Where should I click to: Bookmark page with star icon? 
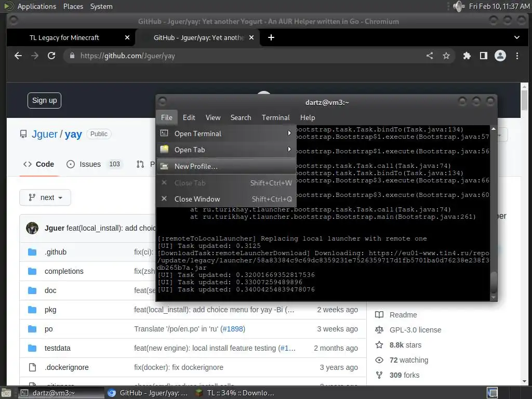(446, 56)
